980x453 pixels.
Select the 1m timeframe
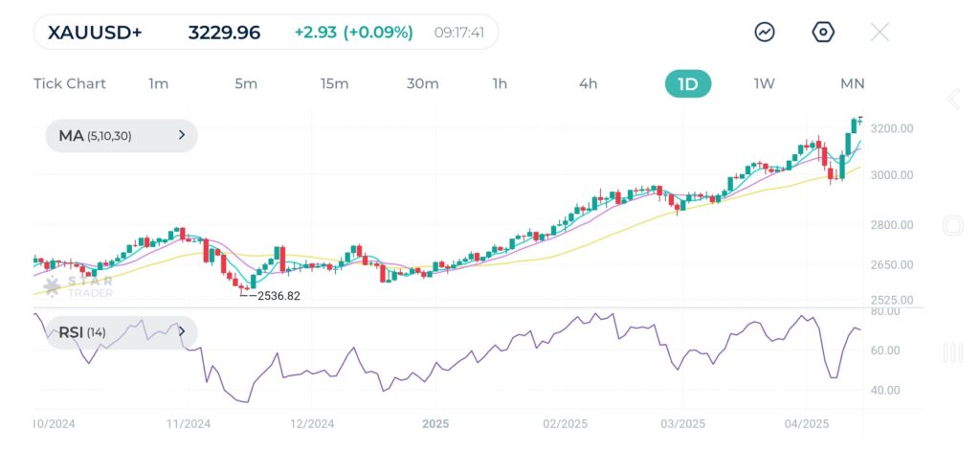pos(159,84)
